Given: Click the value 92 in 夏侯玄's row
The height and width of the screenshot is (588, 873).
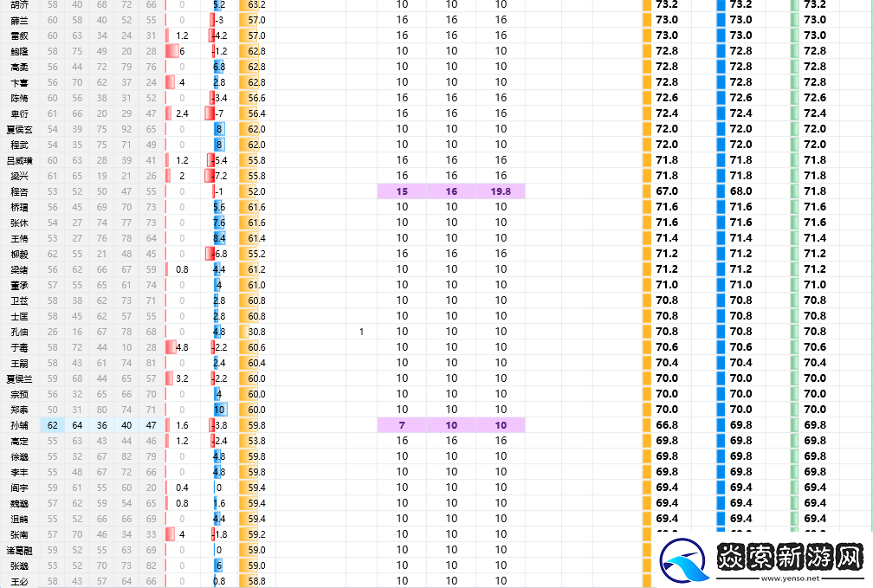Looking at the screenshot, I should [x=127, y=129].
